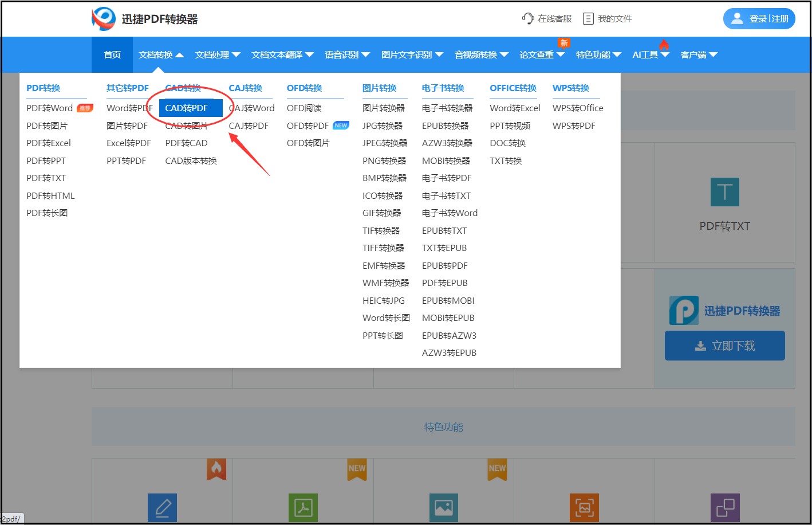Open the 文档处理 dropdown

218,54
